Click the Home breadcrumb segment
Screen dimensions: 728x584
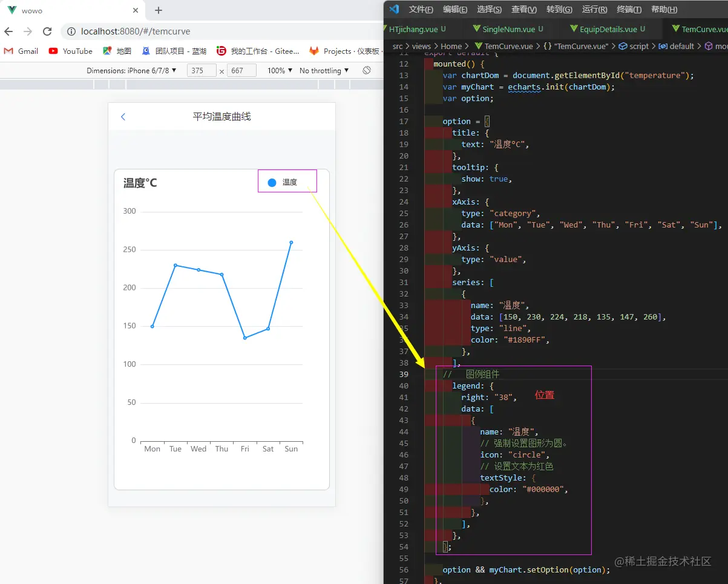[451, 46]
